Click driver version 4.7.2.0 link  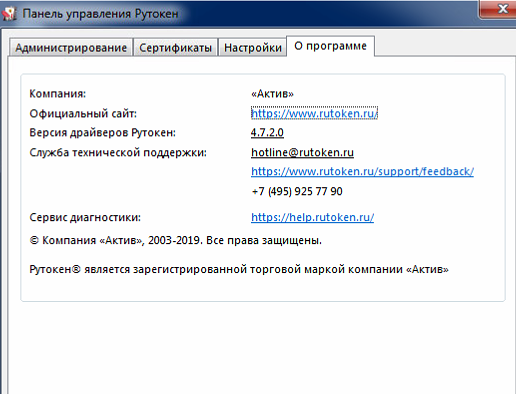pos(267,132)
